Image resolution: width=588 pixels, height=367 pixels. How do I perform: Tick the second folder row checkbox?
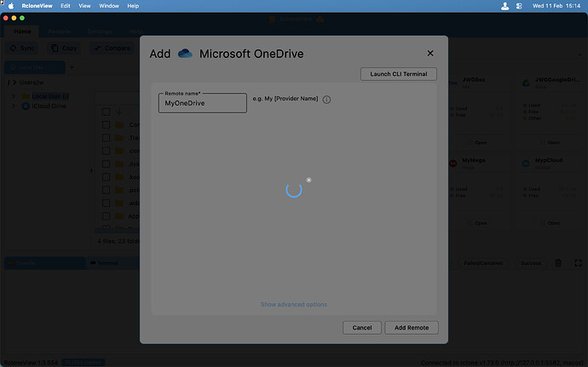click(x=106, y=138)
